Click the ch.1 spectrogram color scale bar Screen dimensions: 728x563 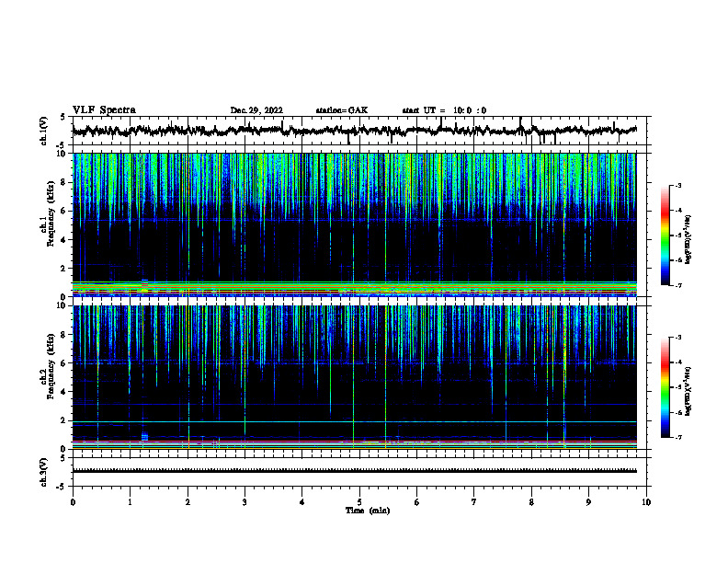click(x=665, y=236)
